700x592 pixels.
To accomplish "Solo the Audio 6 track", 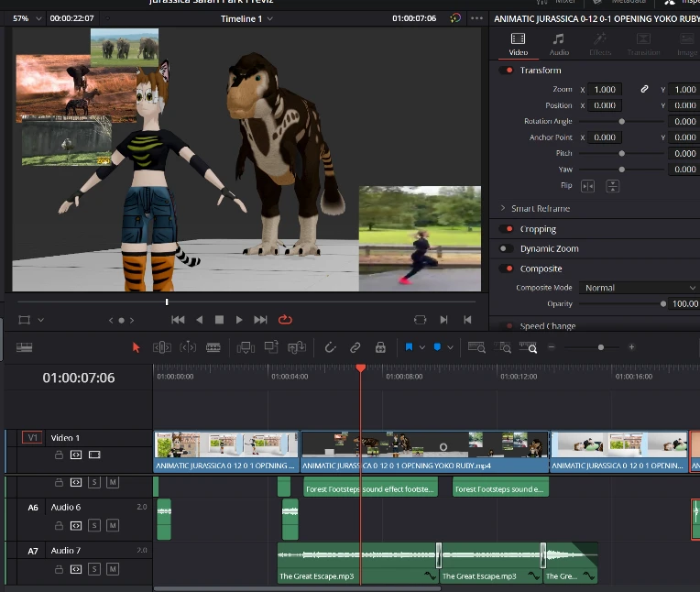I will pyautogui.click(x=94, y=525).
